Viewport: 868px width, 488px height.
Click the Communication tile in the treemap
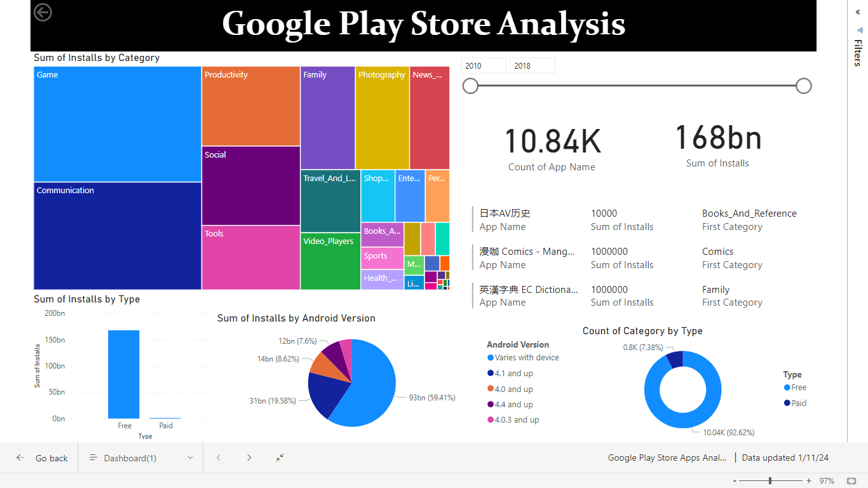(x=118, y=236)
